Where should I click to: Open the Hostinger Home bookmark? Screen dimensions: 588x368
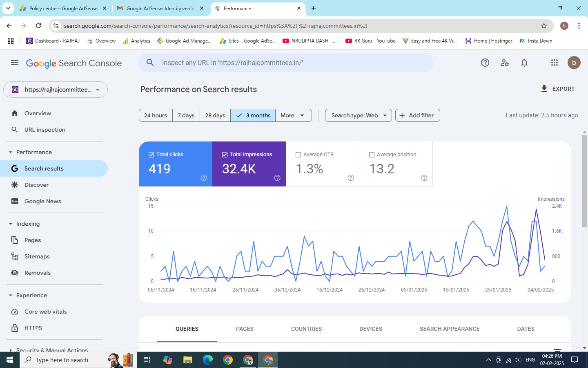489,41
